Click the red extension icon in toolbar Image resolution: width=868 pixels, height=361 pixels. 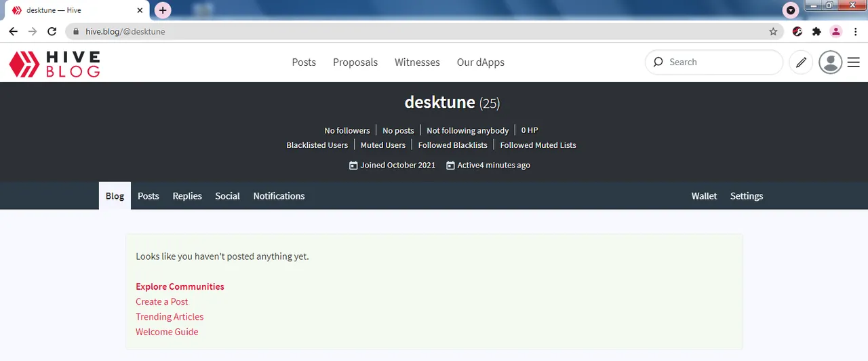click(797, 31)
